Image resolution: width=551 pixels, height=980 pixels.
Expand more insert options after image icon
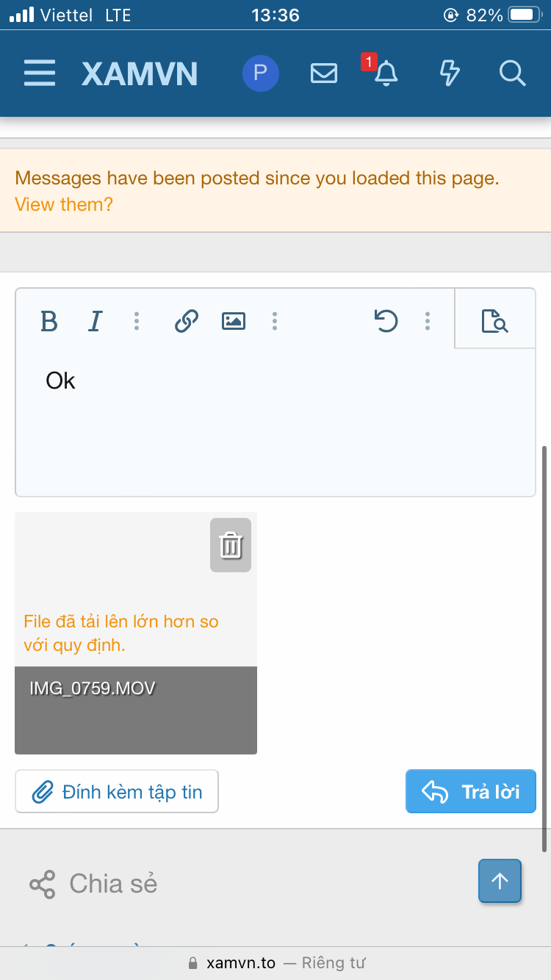point(275,321)
